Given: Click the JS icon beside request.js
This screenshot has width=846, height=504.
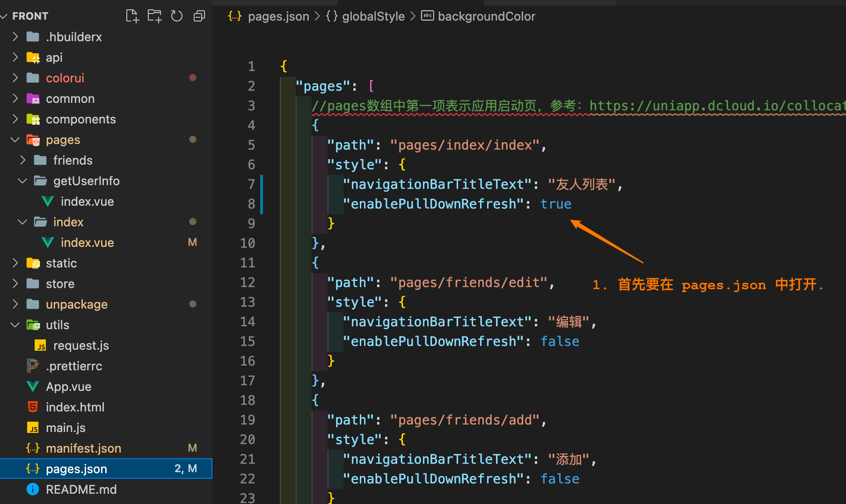Looking at the screenshot, I should coord(41,346).
